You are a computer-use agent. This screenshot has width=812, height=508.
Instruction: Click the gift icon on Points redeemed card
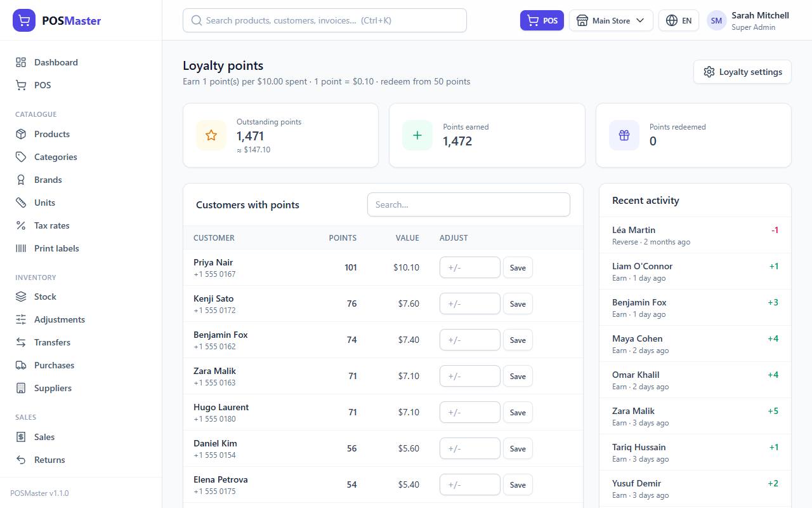624,135
